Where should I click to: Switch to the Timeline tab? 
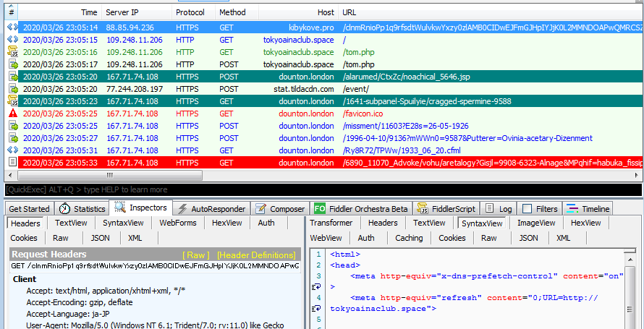point(588,209)
